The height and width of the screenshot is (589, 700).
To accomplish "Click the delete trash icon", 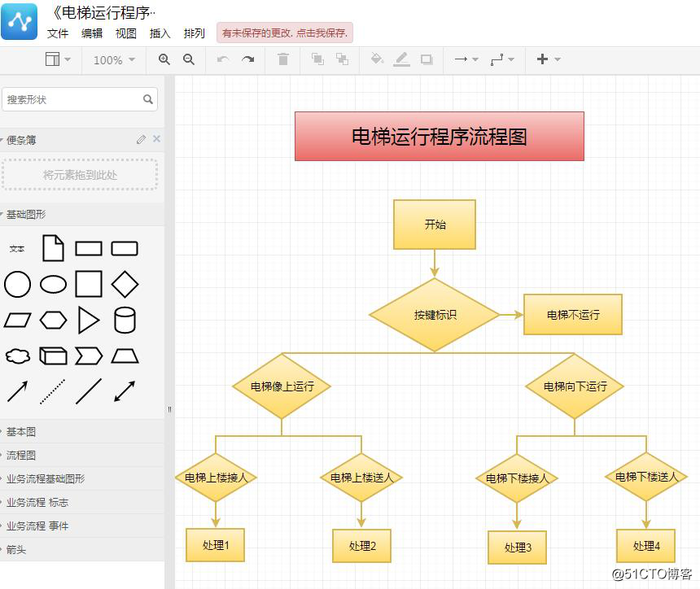I will point(283,59).
